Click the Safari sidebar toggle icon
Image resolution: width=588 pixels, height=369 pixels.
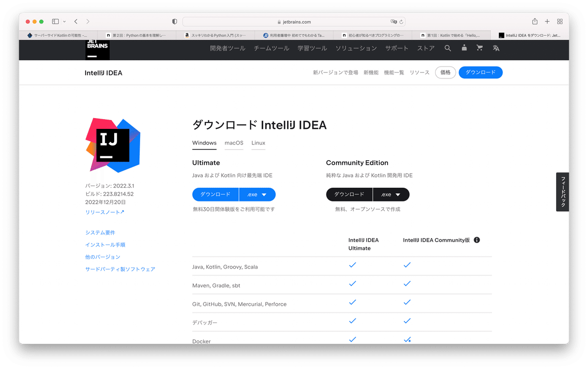[x=55, y=22]
